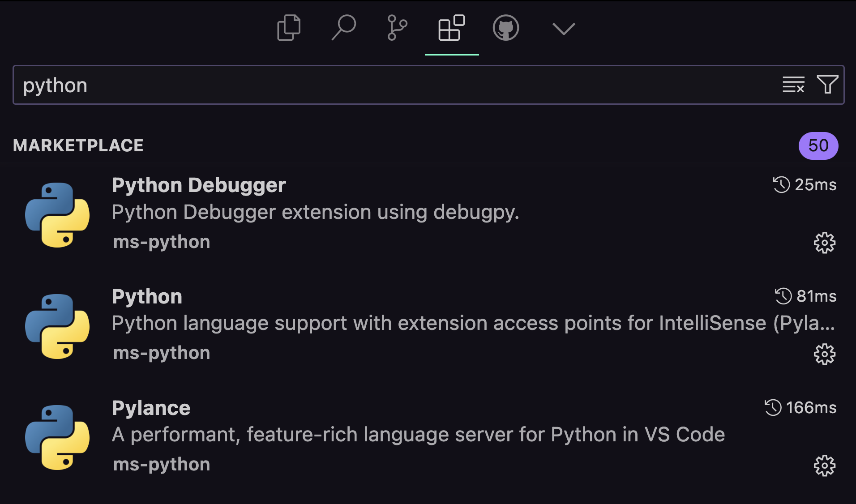856x504 pixels.
Task: Expand additional views chevron
Action: point(564,29)
